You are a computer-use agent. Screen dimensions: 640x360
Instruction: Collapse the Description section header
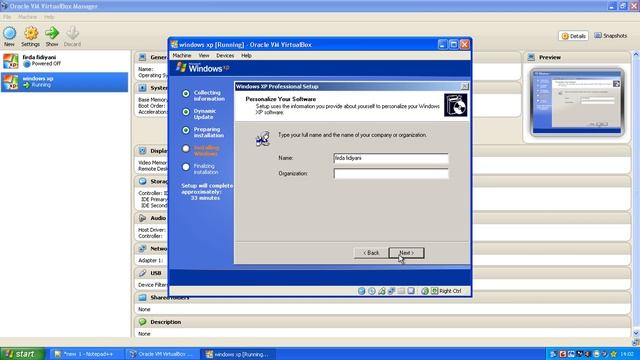382,322
